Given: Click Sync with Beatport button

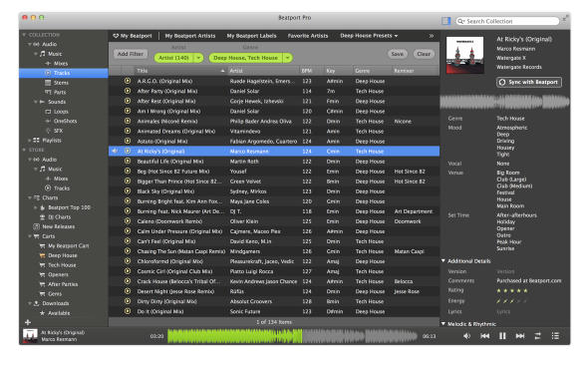Looking at the screenshot, I should tap(529, 82).
